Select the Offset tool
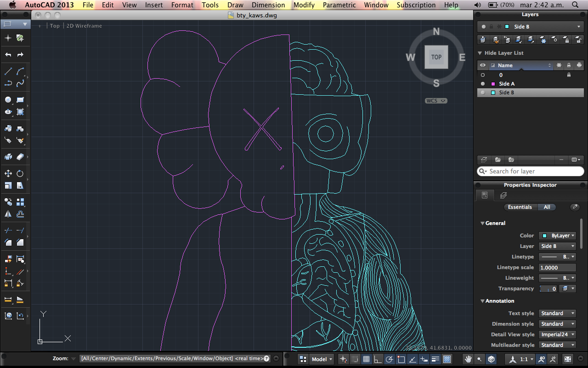The image size is (588, 368). coord(20,214)
